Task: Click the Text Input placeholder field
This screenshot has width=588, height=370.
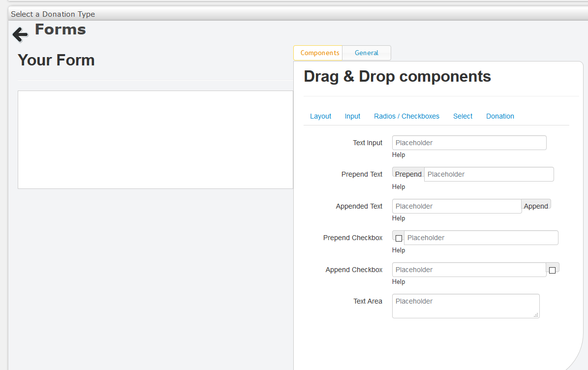Action: click(469, 143)
